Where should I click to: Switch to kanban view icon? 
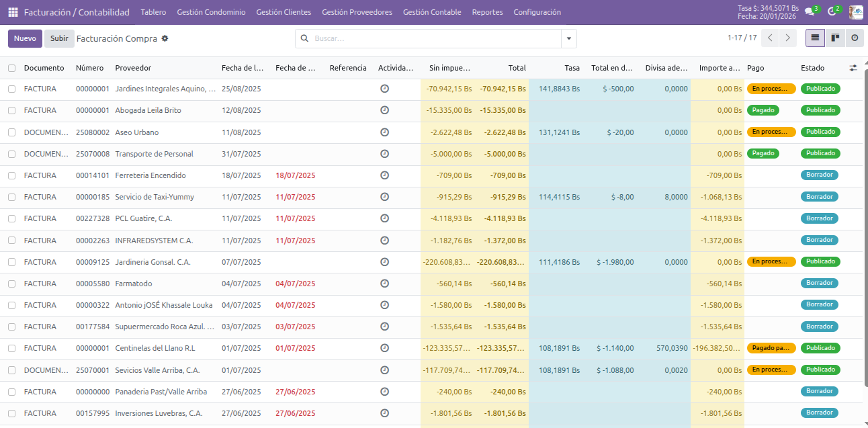[835, 38]
